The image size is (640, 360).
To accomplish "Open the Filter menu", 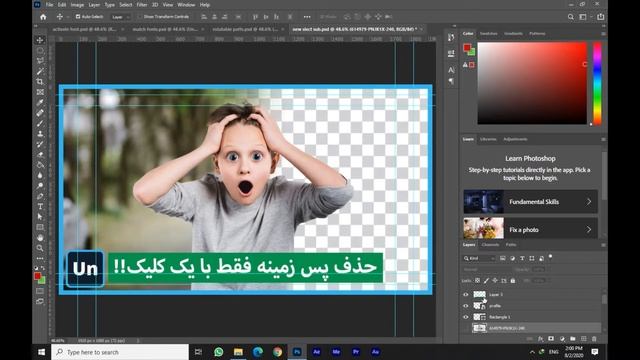I will [x=142, y=5].
